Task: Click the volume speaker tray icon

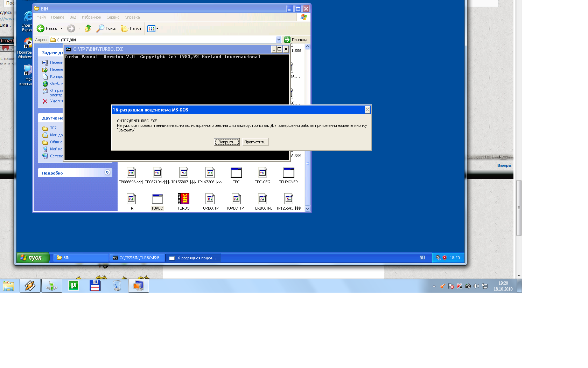Action: [x=476, y=286]
